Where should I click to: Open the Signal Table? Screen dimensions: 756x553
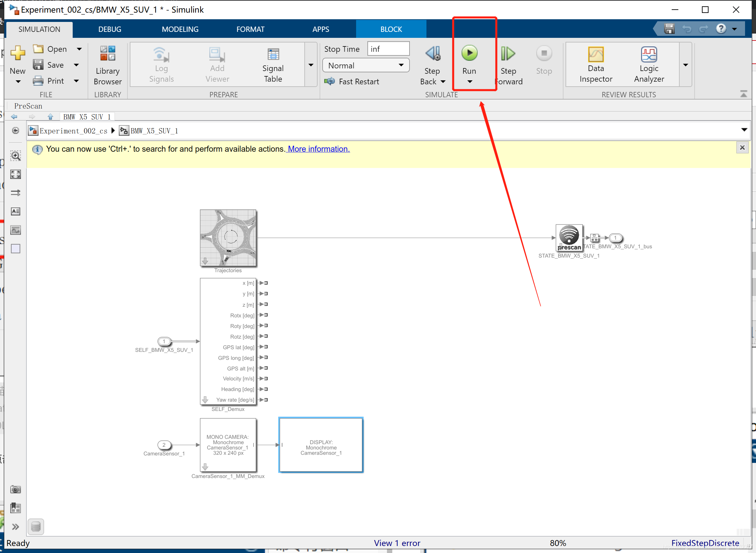coord(273,65)
